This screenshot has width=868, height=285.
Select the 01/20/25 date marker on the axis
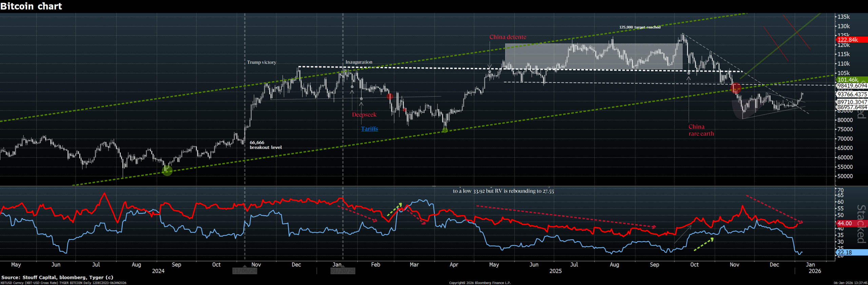(343, 271)
